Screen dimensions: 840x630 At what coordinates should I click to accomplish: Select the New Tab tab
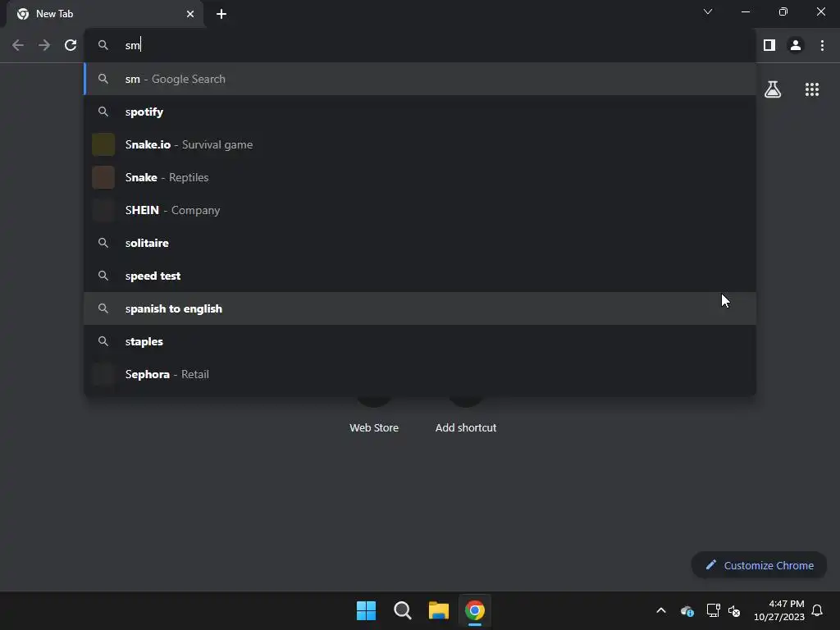tap(105, 14)
